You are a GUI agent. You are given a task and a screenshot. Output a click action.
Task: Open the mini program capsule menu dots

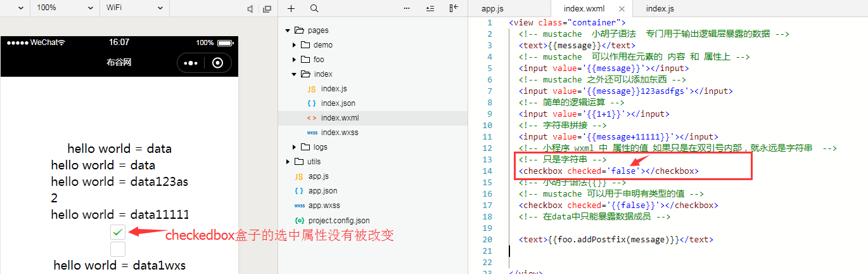pyautogui.click(x=191, y=63)
